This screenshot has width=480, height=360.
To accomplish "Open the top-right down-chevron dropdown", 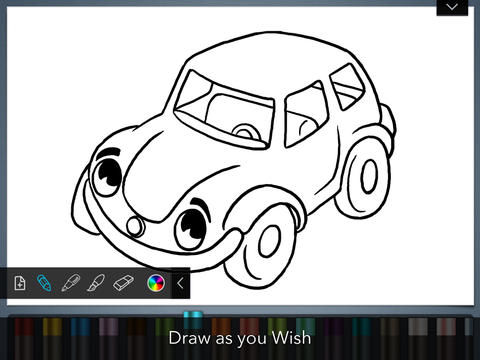I will (452, 7).
